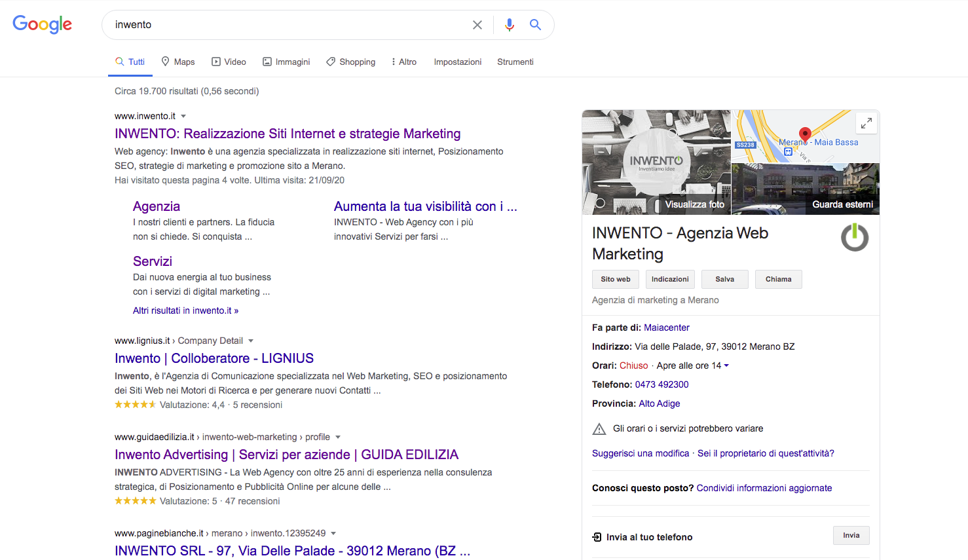The height and width of the screenshot is (560, 968).
Task: Click the send-to-phone icon beside 'Invia al tuo telefono'
Action: (597, 537)
